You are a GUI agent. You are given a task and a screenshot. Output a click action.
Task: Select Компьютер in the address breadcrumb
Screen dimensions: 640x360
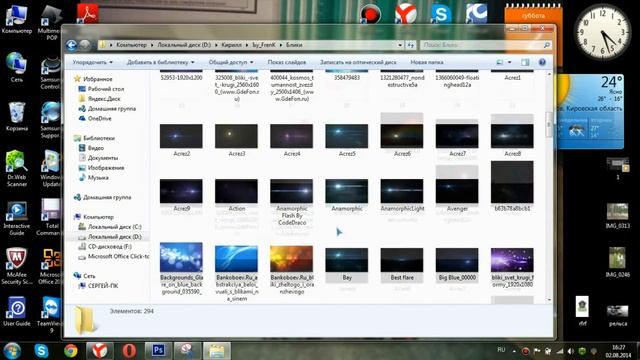pos(131,45)
